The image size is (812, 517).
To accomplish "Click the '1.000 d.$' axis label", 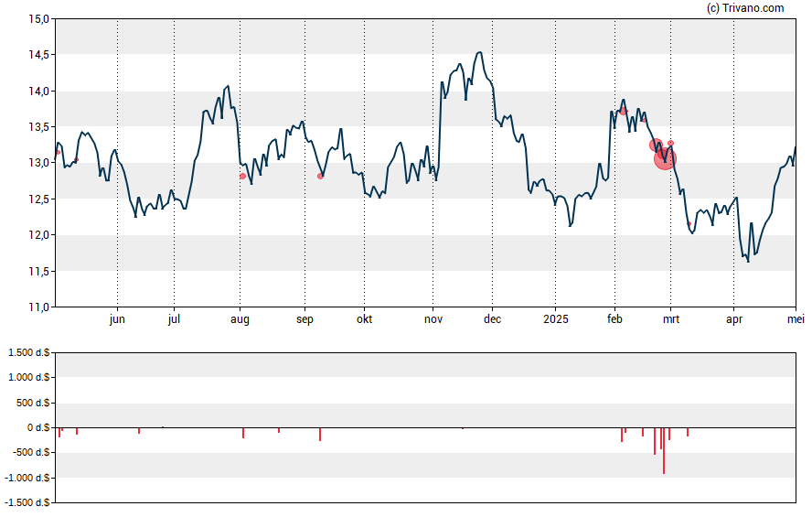I will point(29,377).
